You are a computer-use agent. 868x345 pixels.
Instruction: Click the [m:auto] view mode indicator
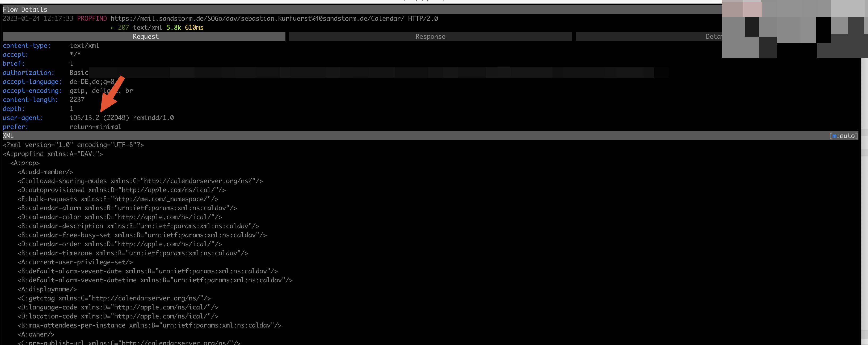click(843, 136)
